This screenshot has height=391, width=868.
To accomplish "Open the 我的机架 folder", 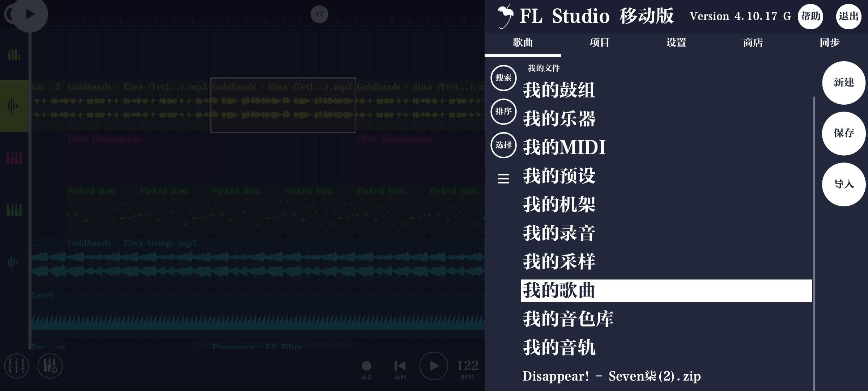I will [x=666, y=204].
